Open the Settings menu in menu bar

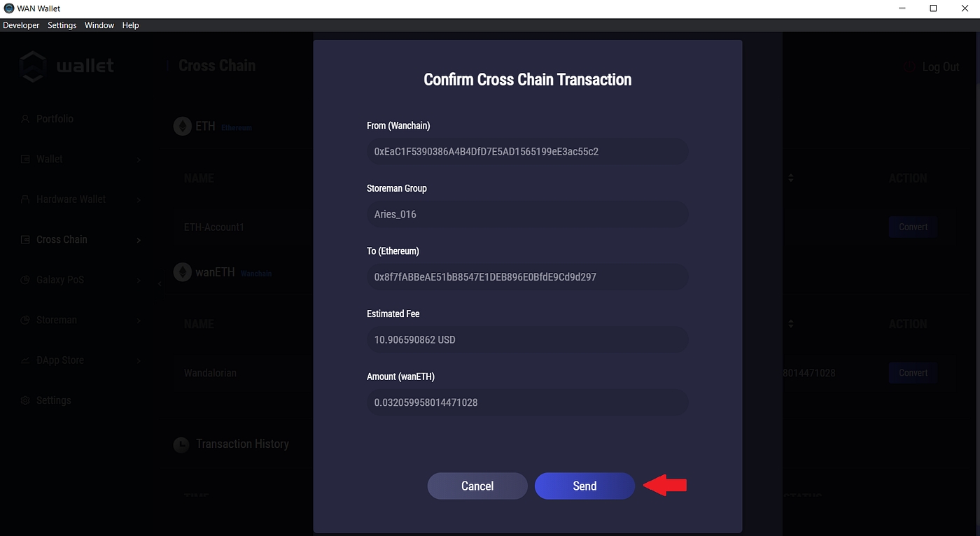(x=62, y=25)
